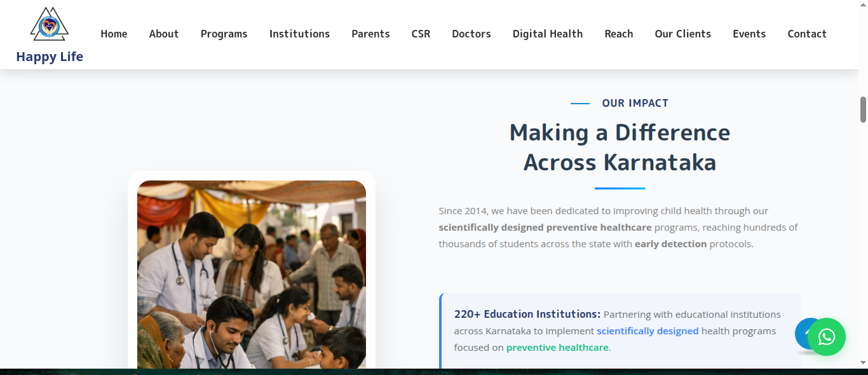The width and height of the screenshot is (868, 375).
Task: Click the green 'preventive healthcare' link text
Action: 557,348
